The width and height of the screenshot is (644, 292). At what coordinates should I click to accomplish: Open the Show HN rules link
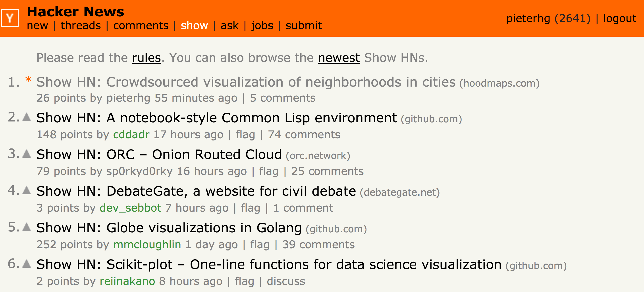click(x=146, y=58)
